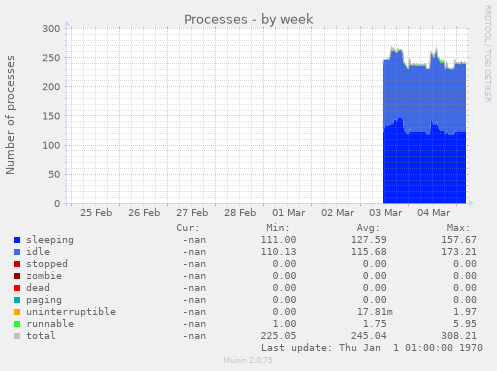Click the idle legend color swatch
The height and width of the screenshot is (371, 497).
[17, 252]
